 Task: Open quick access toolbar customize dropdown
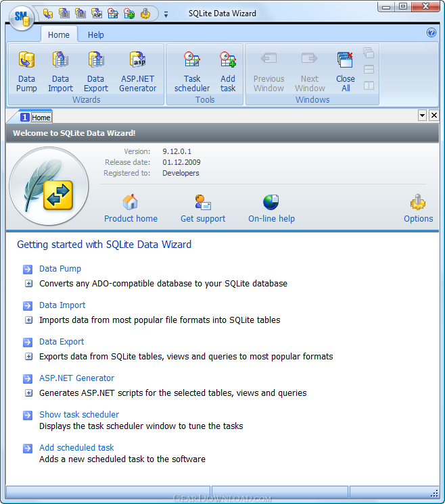tap(166, 14)
